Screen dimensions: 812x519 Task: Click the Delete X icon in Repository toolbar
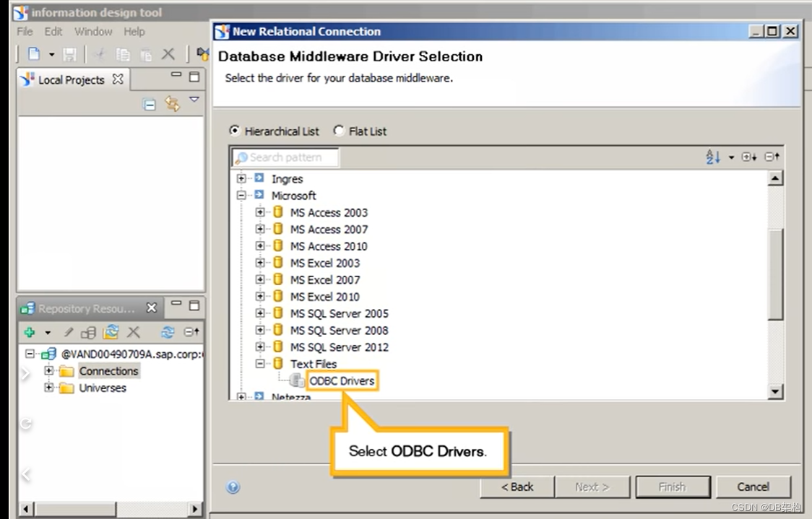134,332
